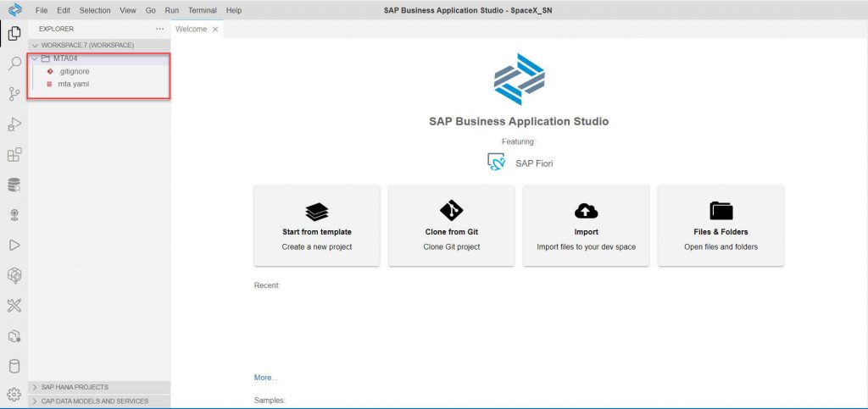Screen dimensions: 868x409
Task: Open the Run menu
Action: [x=171, y=10]
